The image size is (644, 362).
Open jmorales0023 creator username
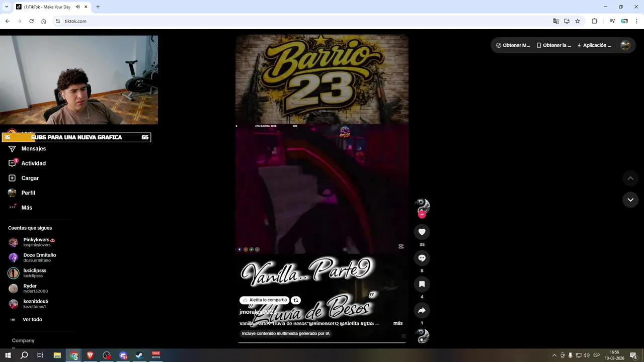coord(258,312)
